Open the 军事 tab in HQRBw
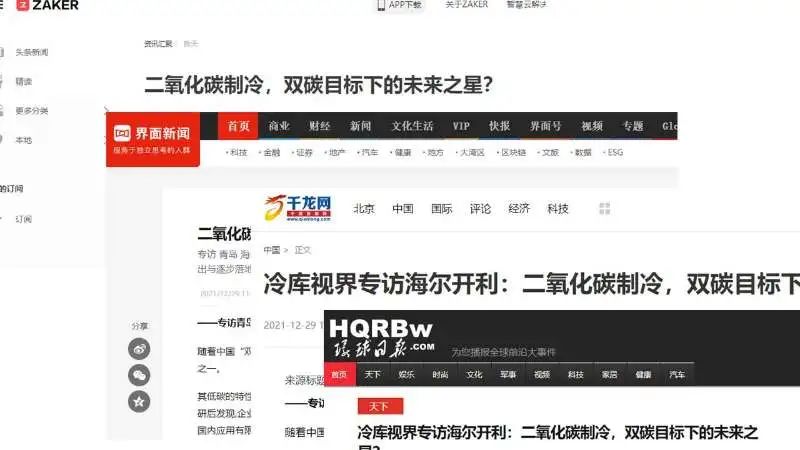This screenshot has width=800, height=450. pyautogui.click(x=508, y=374)
